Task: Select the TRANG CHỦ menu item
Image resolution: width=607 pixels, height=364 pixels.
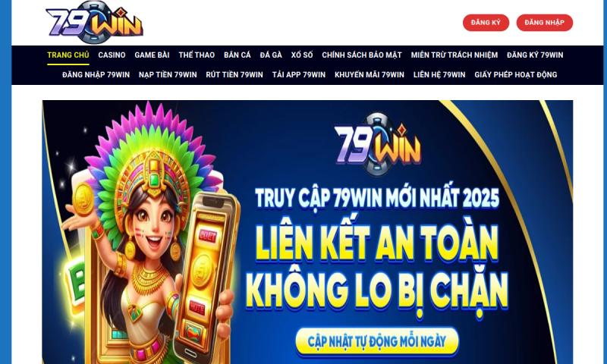Action: pos(68,55)
